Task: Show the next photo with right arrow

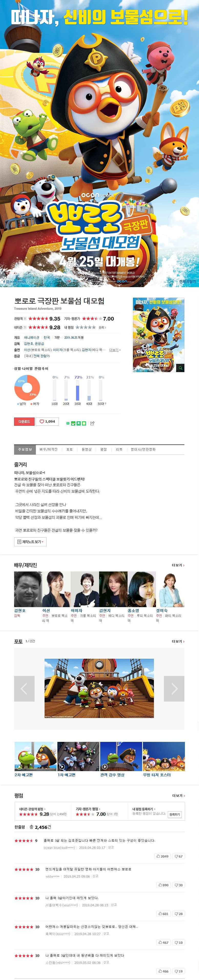Action: tap(174, 688)
